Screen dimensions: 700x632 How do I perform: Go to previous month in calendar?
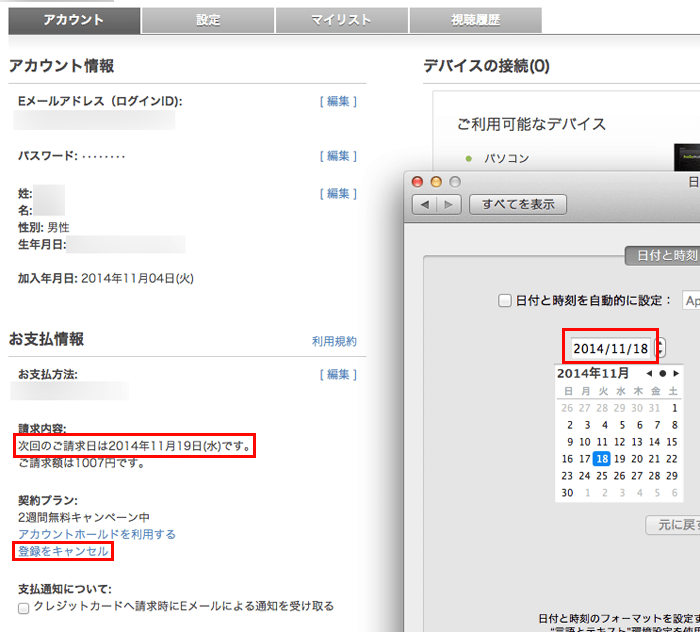click(x=649, y=373)
